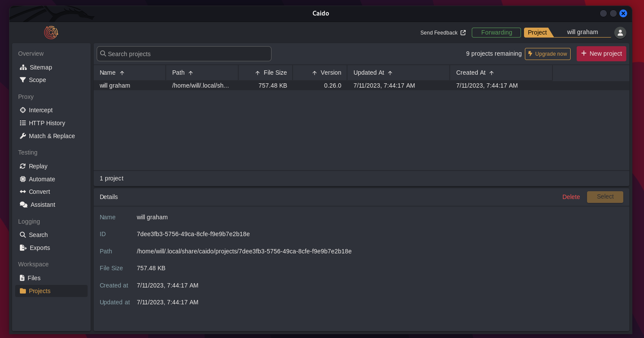Click the Convert arrows icon
This screenshot has height=338, width=644.
(23, 192)
